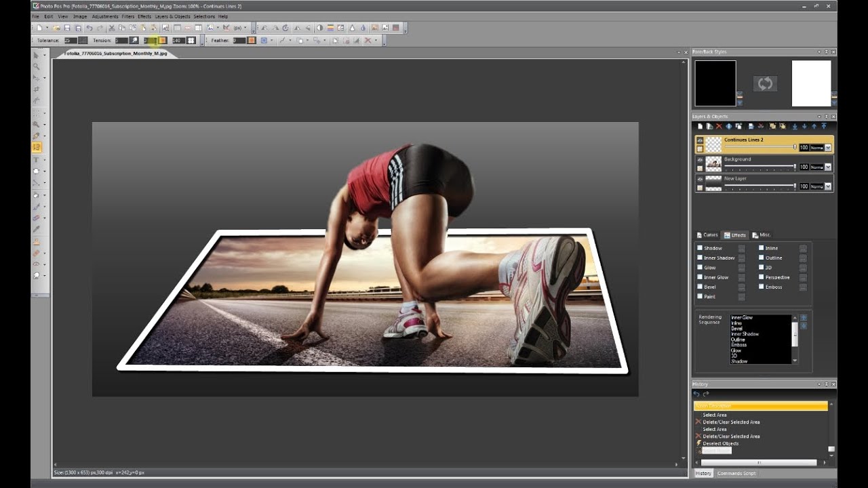Screen dimensions: 868x488
Task: Enable the Inner Shadow checkbox
Action: click(700, 258)
